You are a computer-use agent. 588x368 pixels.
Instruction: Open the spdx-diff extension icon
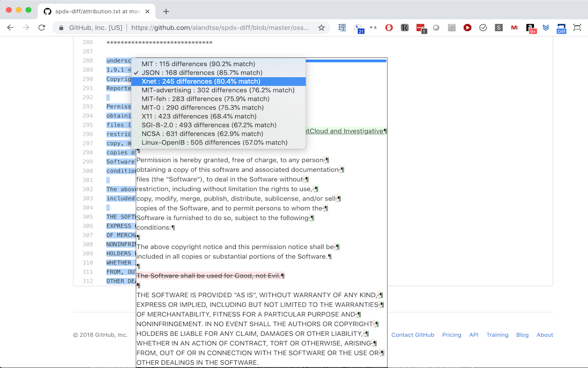click(561, 28)
